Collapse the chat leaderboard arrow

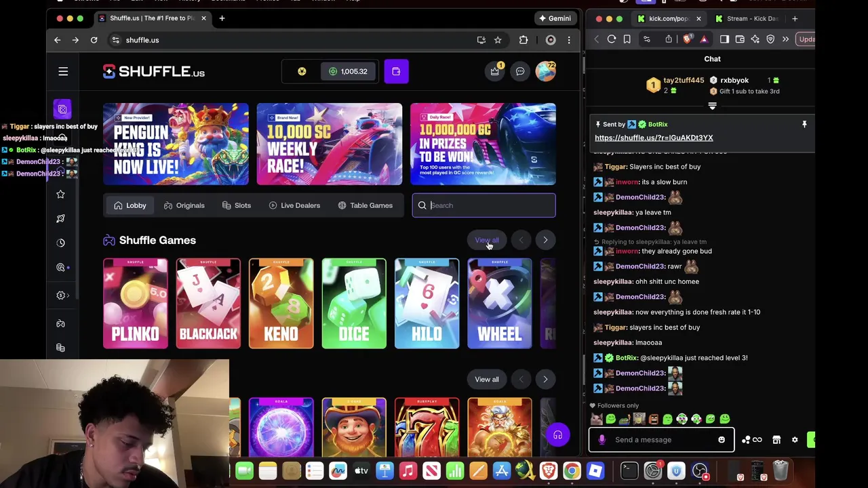(712, 106)
